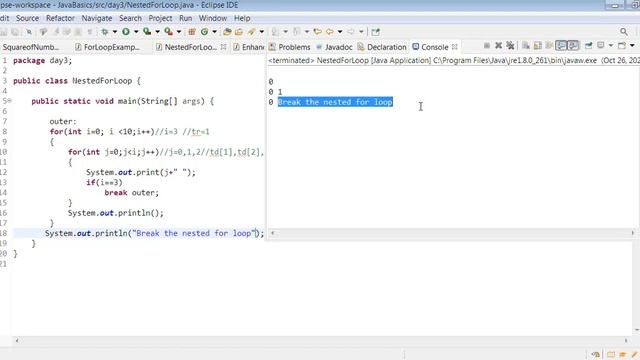Toggle Pin Console button

(589, 46)
